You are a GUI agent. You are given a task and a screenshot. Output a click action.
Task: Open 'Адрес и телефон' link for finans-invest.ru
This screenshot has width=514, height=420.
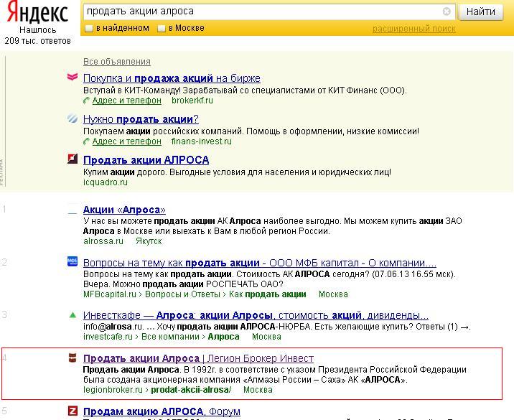pyautogui.click(x=127, y=141)
